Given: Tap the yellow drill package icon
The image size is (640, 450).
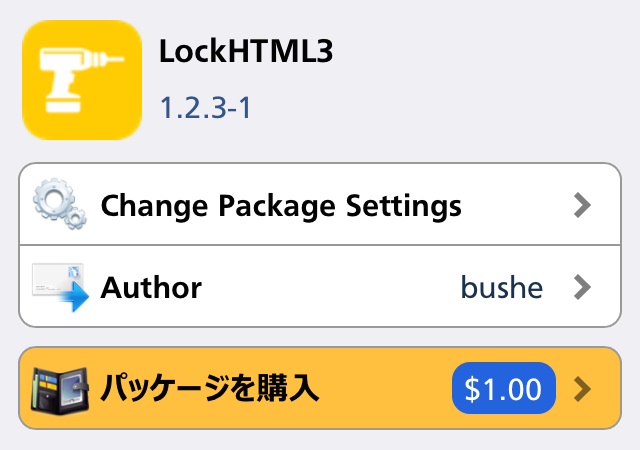Looking at the screenshot, I should (x=82, y=80).
